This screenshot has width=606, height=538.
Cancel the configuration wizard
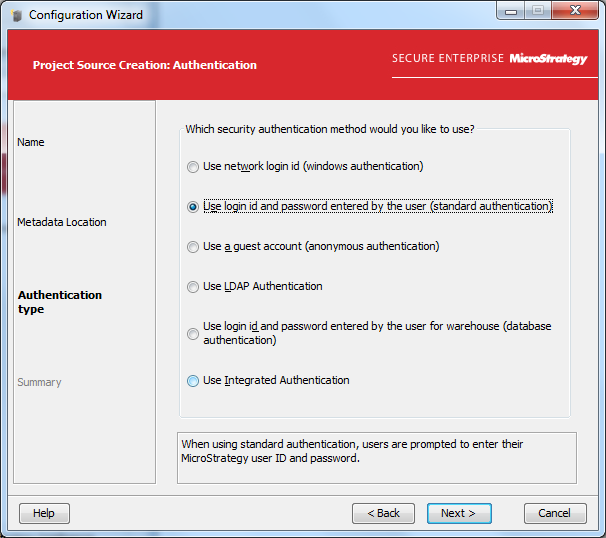point(554,513)
